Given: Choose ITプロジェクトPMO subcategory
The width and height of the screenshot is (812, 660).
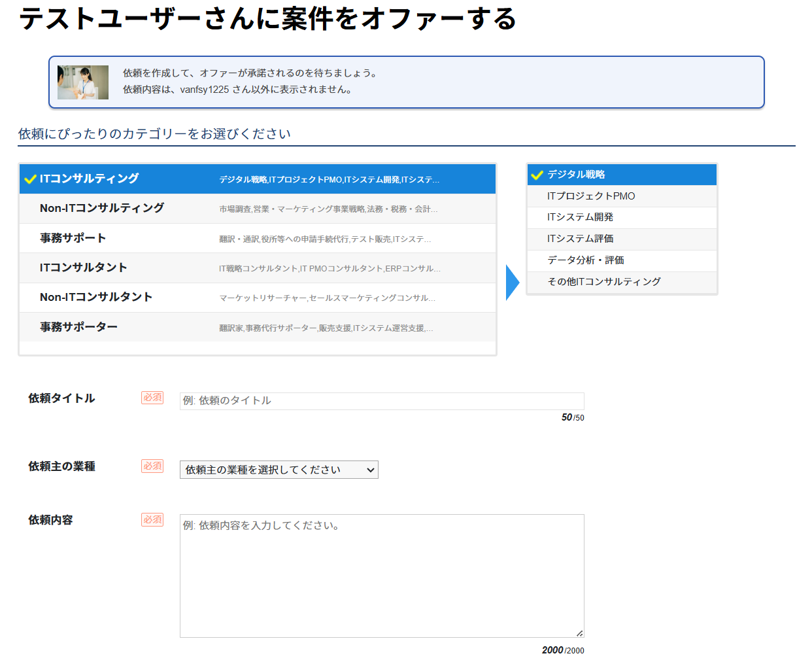Looking at the screenshot, I should point(622,196).
